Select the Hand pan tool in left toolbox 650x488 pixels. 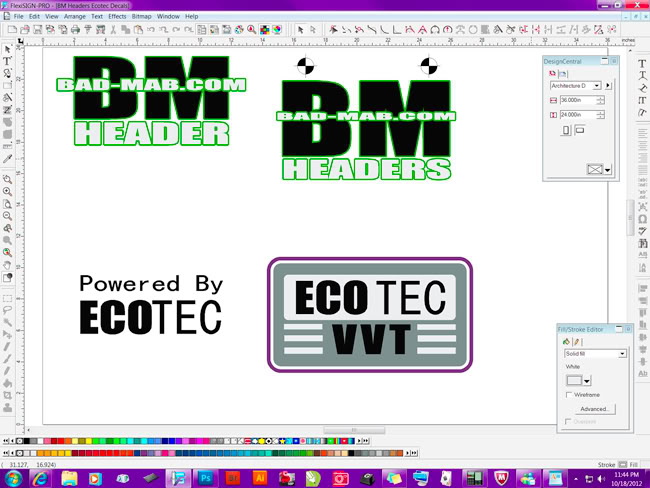pyautogui.click(x=7, y=265)
